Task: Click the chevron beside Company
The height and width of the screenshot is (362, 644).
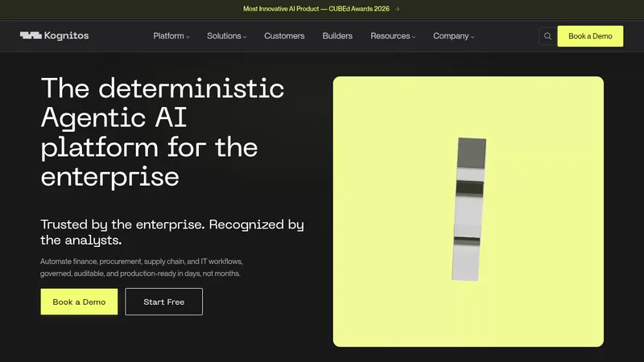Action: [x=473, y=37]
